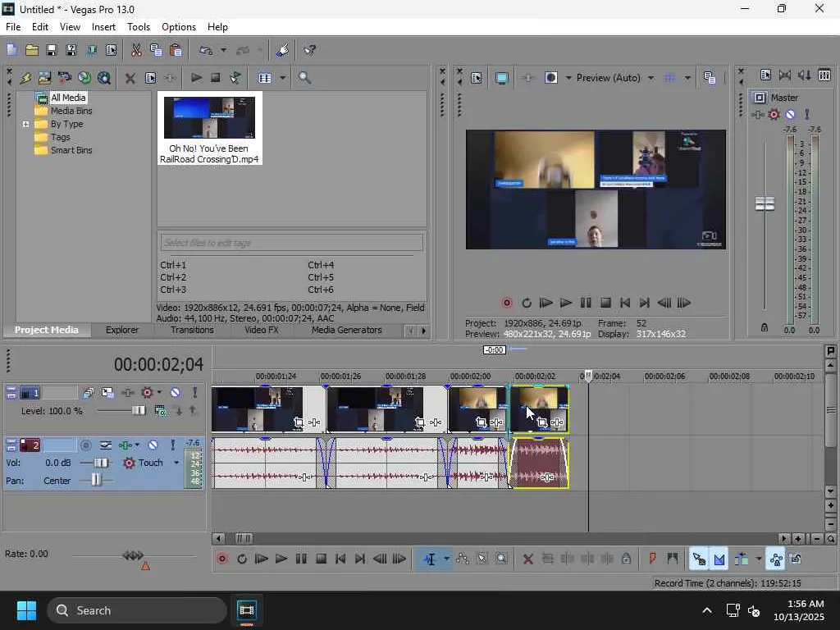Click the Select files to edit tags field
Viewport: 840px width, 630px height.
click(291, 243)
